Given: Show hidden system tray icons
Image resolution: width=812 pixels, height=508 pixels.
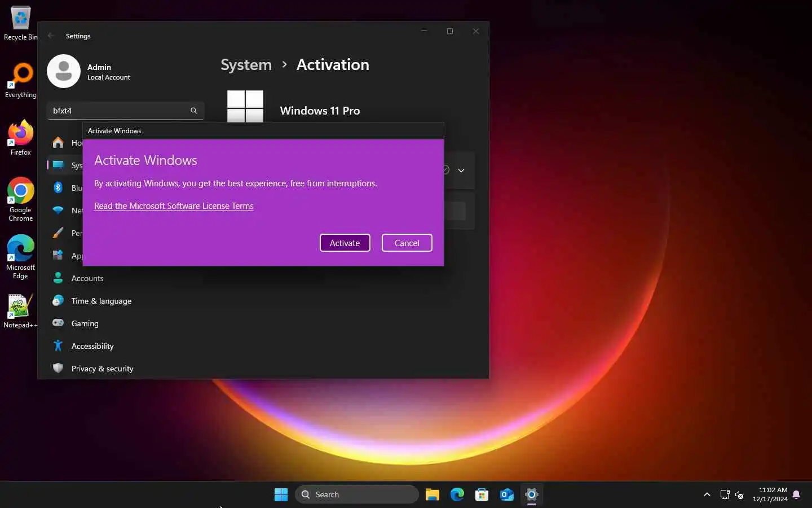Looking at the screenshot, I should tap(707, 494).
